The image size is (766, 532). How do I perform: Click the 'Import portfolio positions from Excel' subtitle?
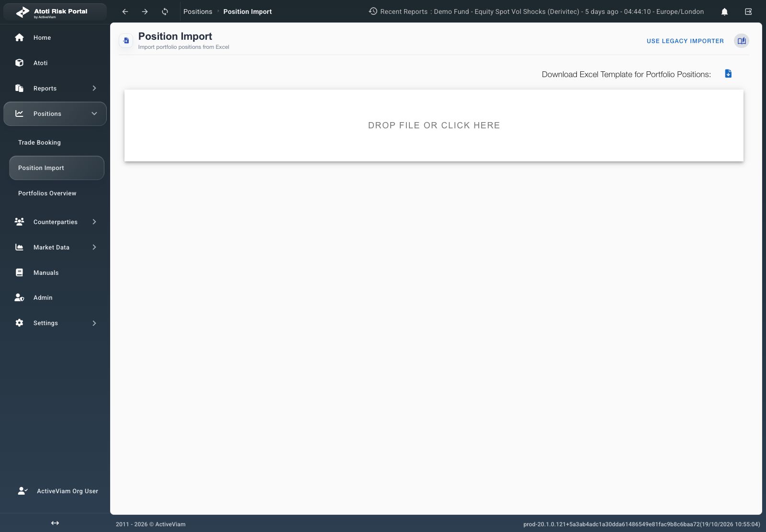[184, 47]
